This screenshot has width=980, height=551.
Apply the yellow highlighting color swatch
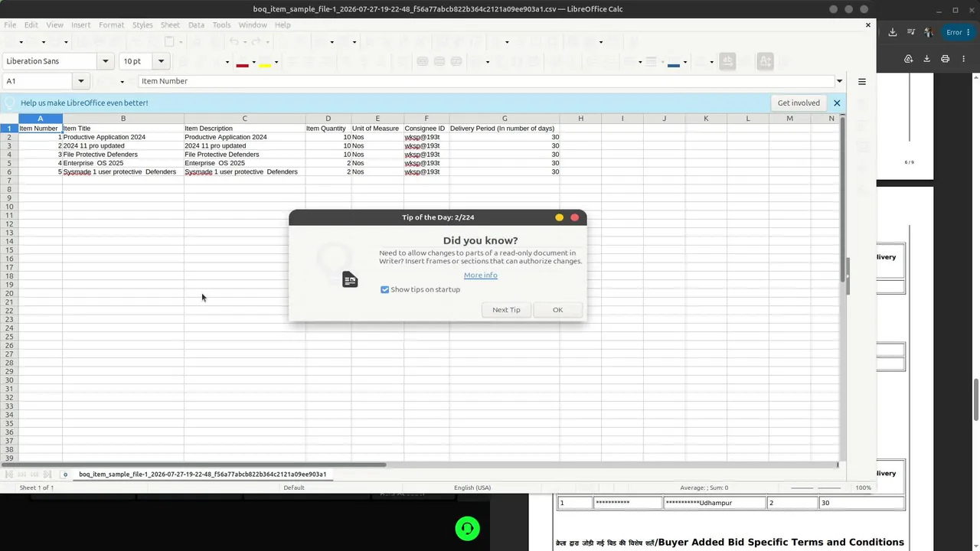[265, 62]
